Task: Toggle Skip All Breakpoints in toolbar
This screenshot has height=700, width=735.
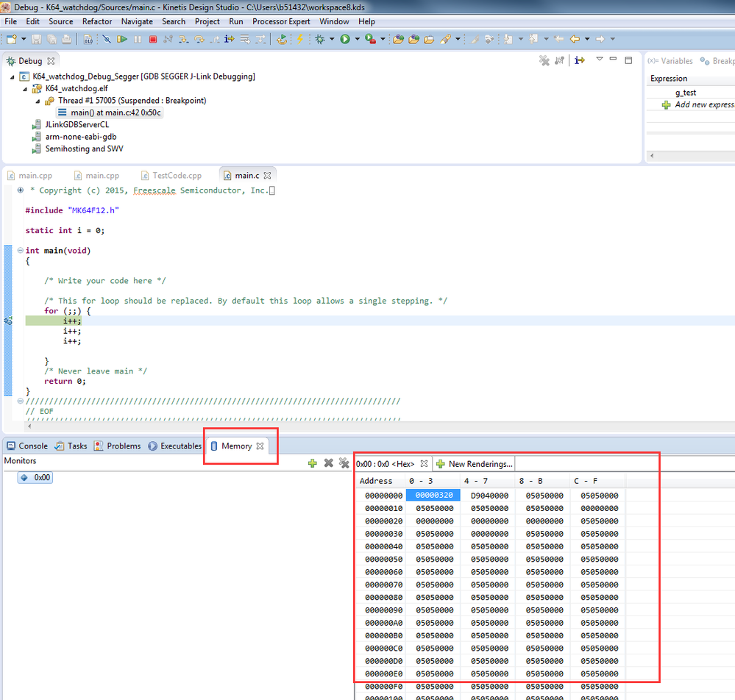Action: click(107, 40)
